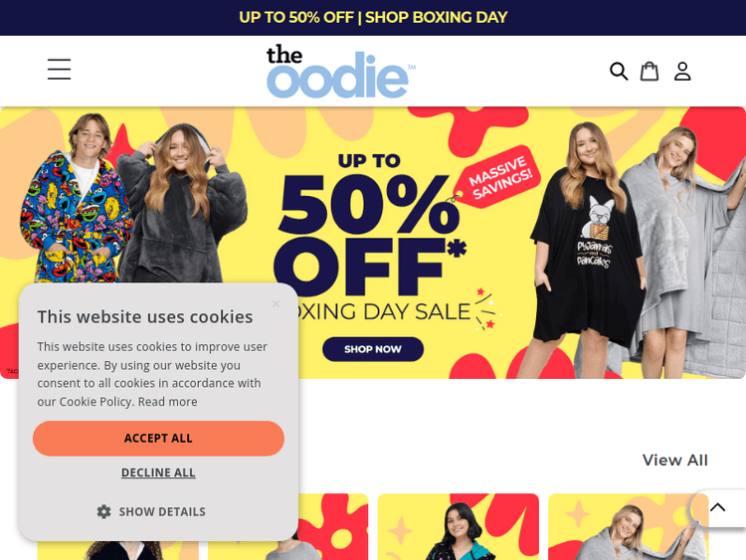The image size is (746, 560).
Task: Click the back-to-top chevron arrow
Action: (717, 507)
